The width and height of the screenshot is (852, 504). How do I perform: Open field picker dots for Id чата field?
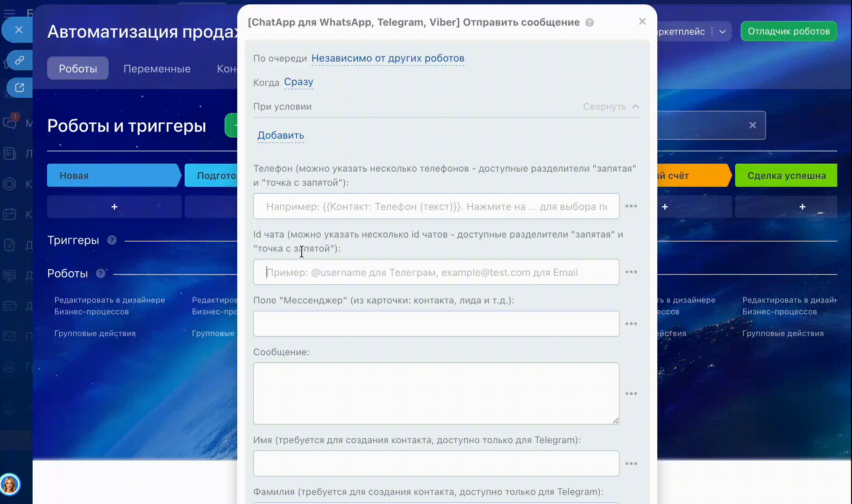click(631, 272)
